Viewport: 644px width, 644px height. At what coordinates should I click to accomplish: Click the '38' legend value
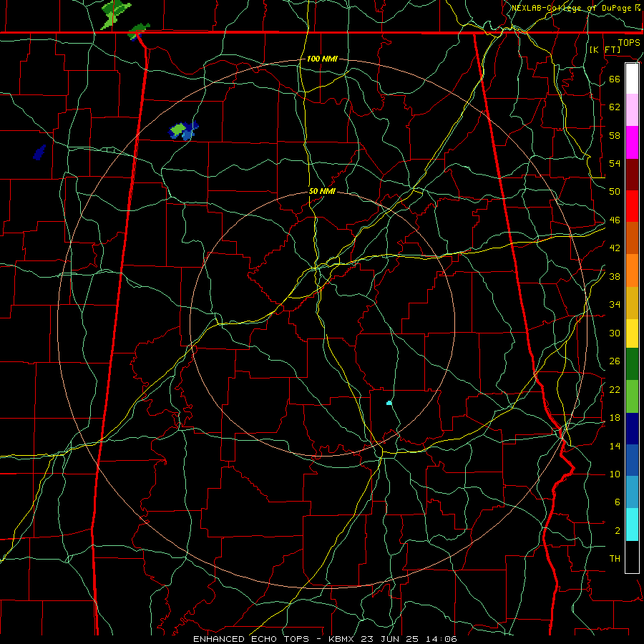point(615,276)
